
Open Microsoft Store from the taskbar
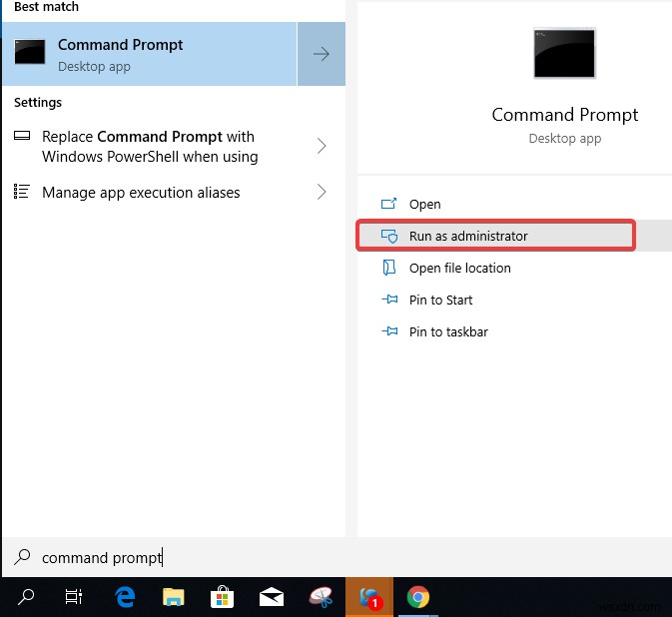tap(222, 597)
